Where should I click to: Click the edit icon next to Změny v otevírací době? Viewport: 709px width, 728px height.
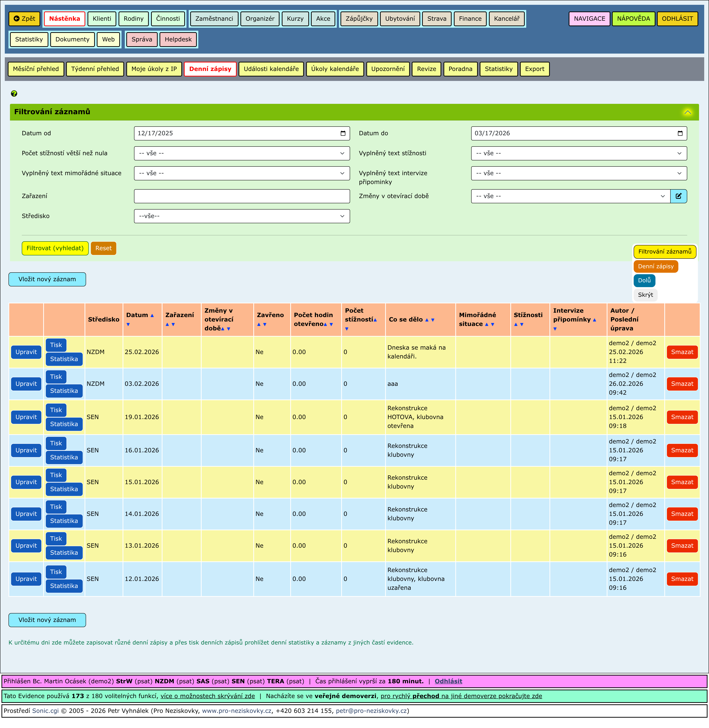point(679,196)
